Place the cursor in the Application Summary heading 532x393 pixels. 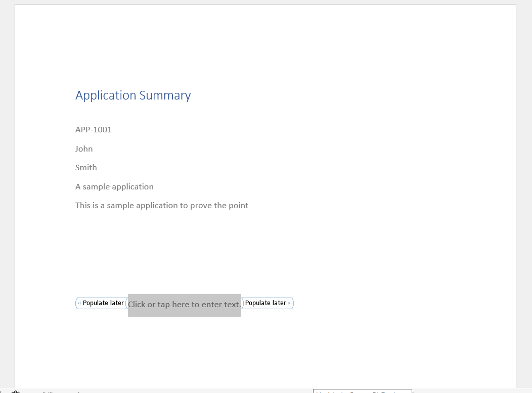[x=133, y=95]
